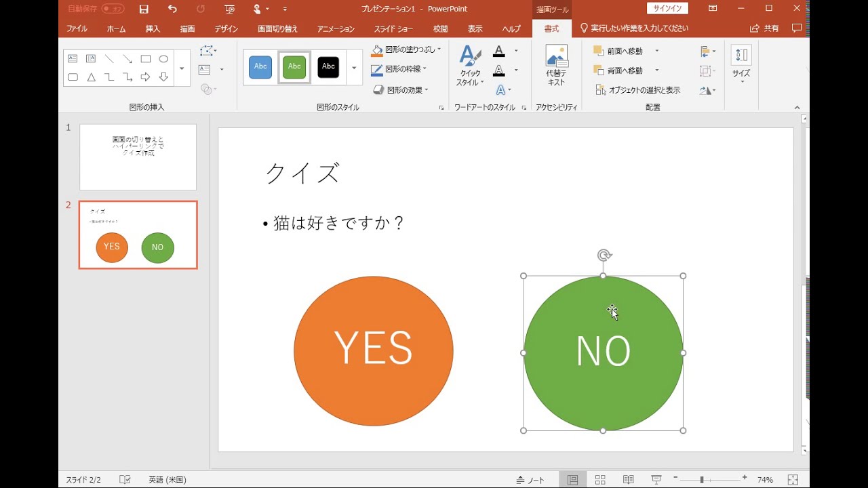Choose the rounded rectangle shape

pos(73,77)
